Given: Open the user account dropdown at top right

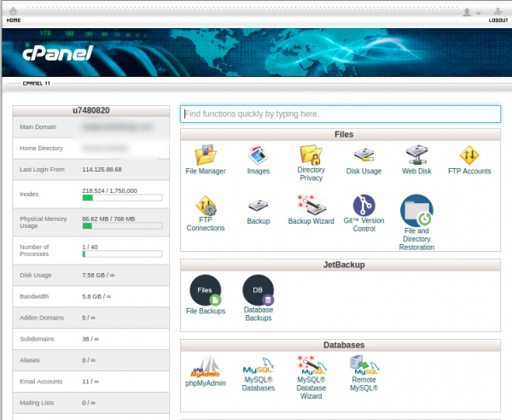Looking at the screenshot, I should coord(470,12).
